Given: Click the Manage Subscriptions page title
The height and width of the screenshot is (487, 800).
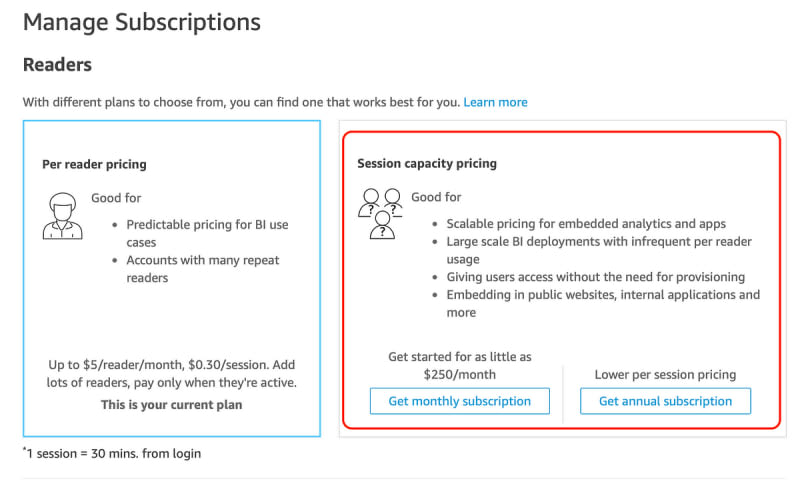Looking at the screenshot, I should [x=141, y=21].
